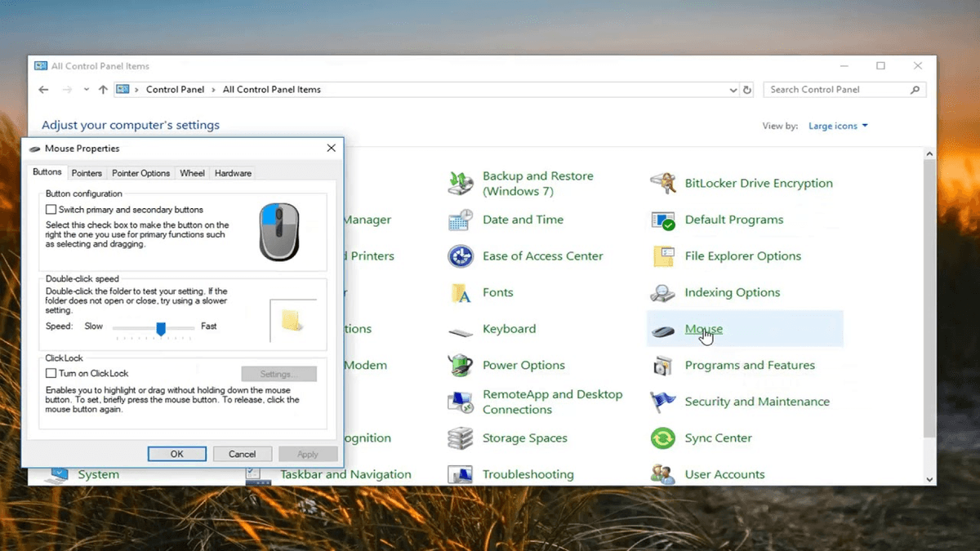Screen dimensions: 980x551
Task: Switch to the Wheel tab
Action: 192,172
